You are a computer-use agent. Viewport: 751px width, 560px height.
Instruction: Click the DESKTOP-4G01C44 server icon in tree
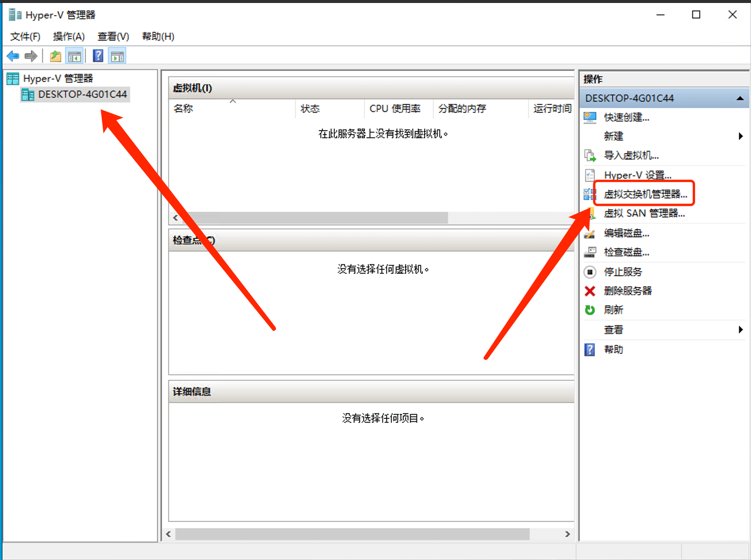(x=28, y=95)
